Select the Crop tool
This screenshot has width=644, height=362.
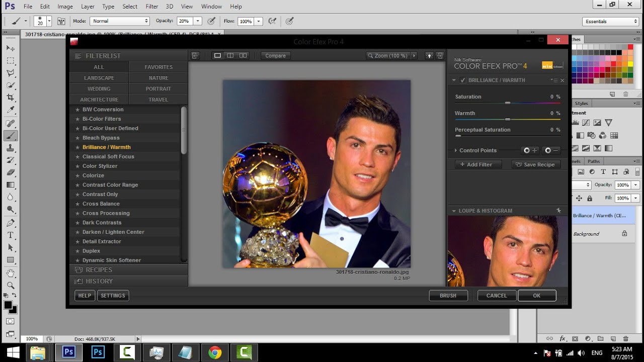point(11,98)
